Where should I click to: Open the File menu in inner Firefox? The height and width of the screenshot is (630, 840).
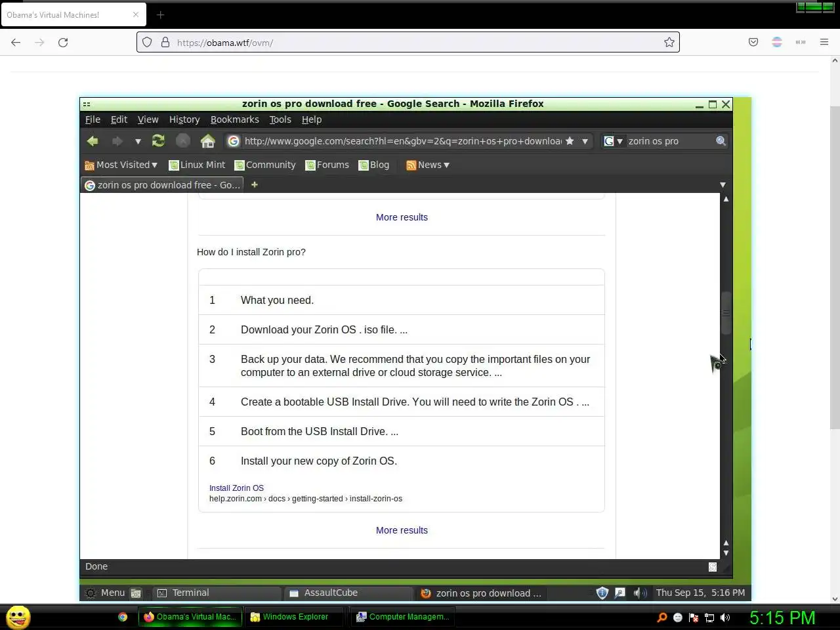tap(93, 119)
